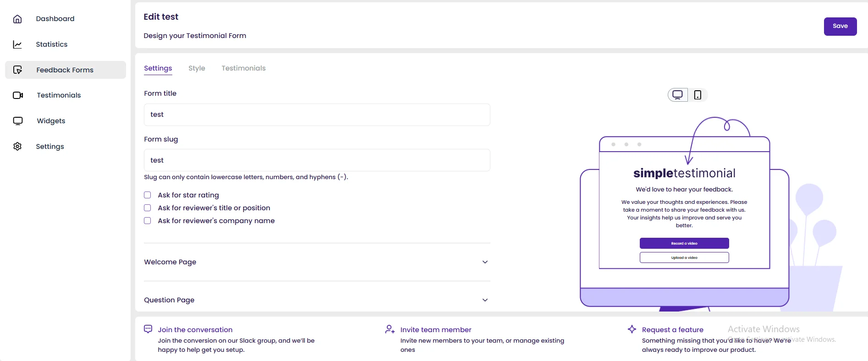The height and width of the screenshot is (361, 868).
Task: Click the Dashboard home icon
Action: [x=17, y=19]
